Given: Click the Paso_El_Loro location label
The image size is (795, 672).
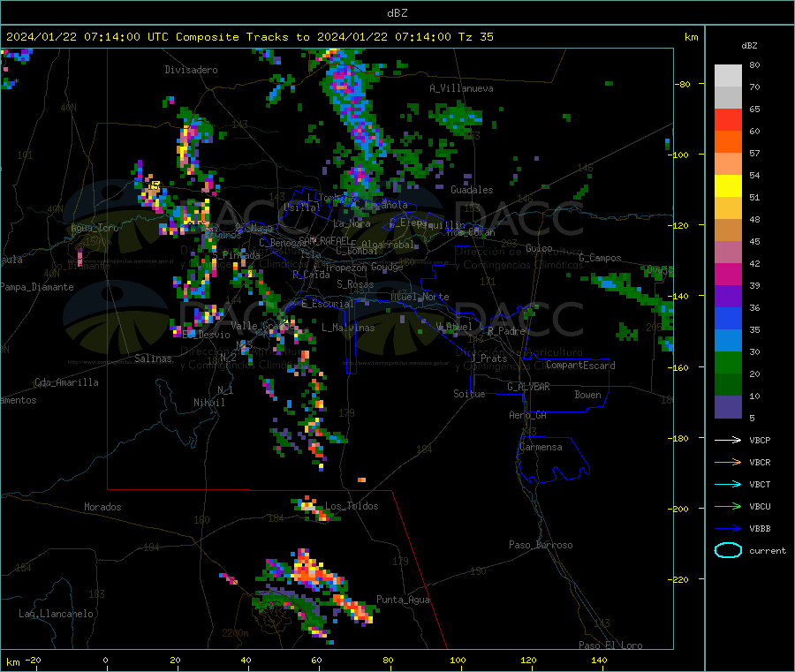Looking at the screenshot, I should [611, 646].
